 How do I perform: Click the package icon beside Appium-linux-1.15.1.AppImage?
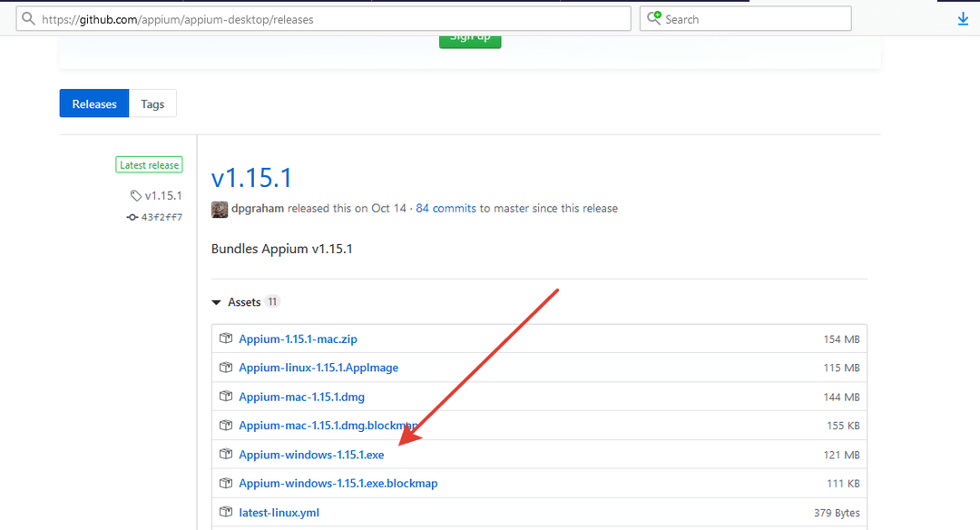click(x=226, y=368)
